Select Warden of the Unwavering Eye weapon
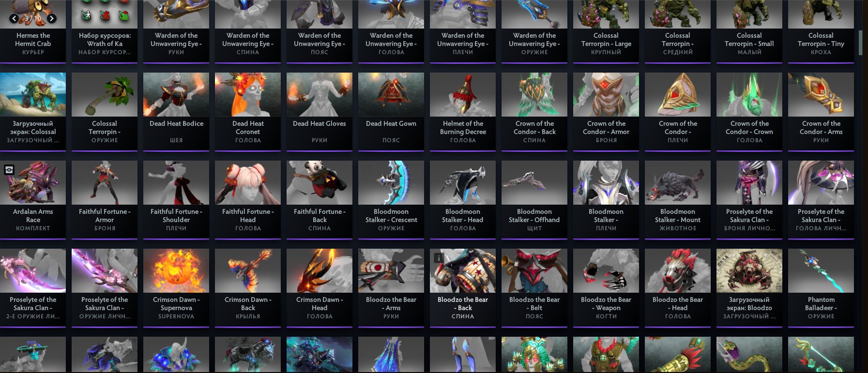Image resolution: width=868 pixels, height=373 pixels. click(x=534, y=31)
